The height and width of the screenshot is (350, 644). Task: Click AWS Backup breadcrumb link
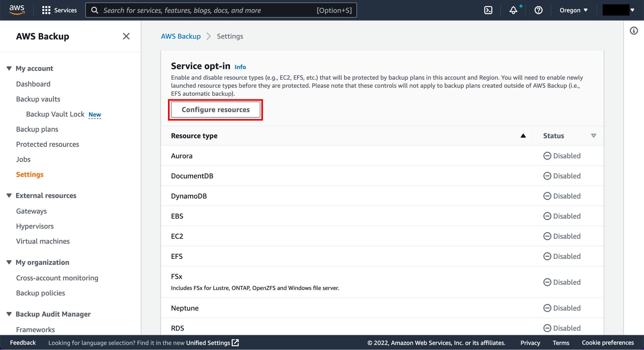[181, 36]
